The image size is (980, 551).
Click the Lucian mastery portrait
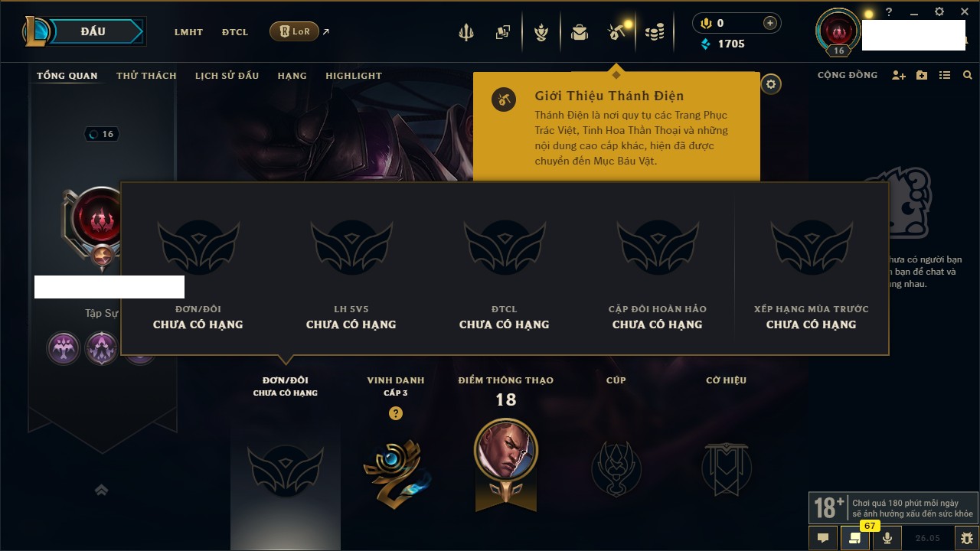(x=505, y=450)
